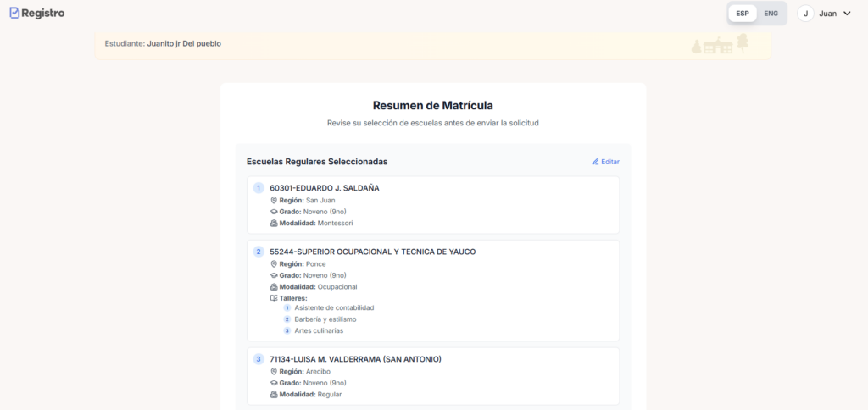Click the Registro logo icon
The image size is (868, 410).
click(14, 14)
